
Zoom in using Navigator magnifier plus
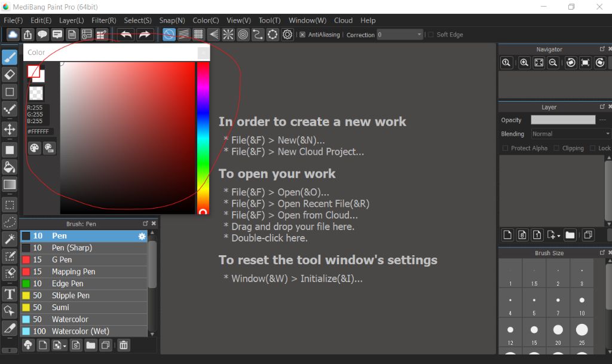[524, 62]
